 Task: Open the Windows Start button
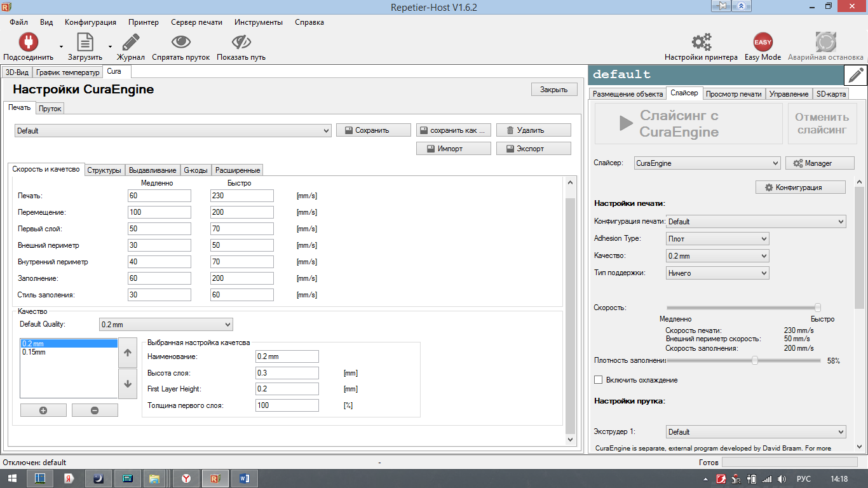pos(12,478)
